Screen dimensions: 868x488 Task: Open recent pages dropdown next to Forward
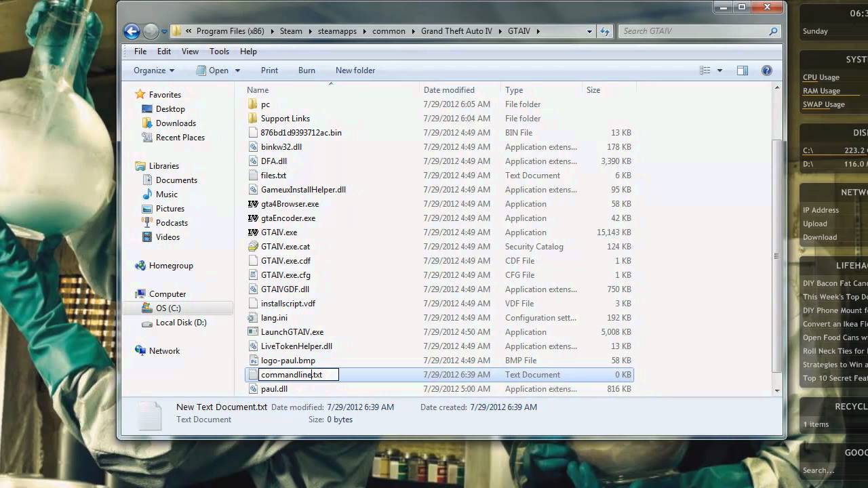[x=164, y=31]
